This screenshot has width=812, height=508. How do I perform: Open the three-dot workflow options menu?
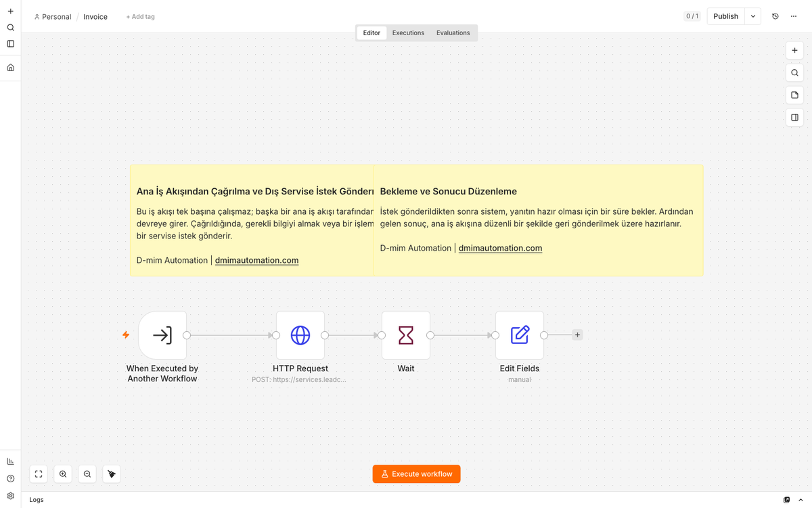(794, 16)
